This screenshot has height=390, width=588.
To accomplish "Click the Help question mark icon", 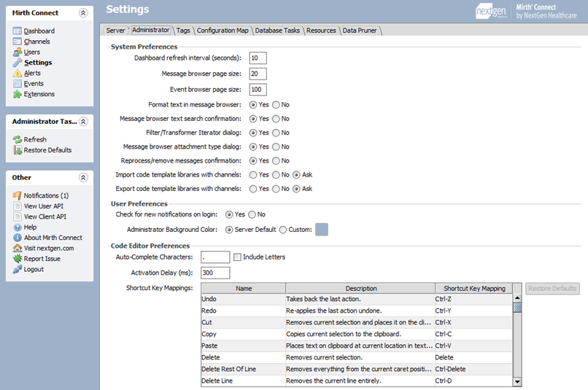I will pyautogui.click(x=18, y=227).
